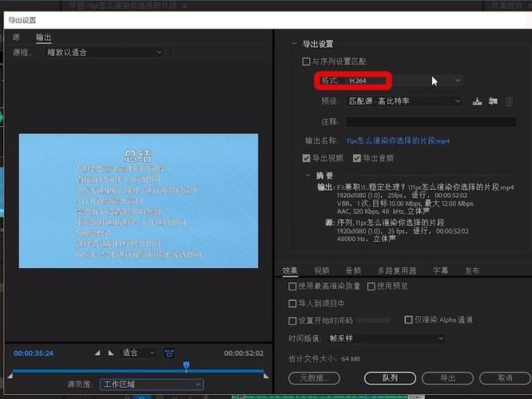
Task: Click duration timecode 00:00:52:02
Action: click(x=244, y=354)
